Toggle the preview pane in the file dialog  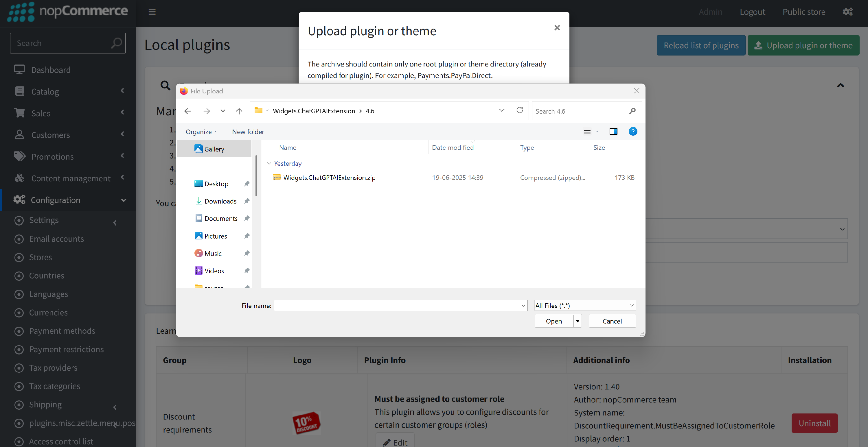click(613, 131)
